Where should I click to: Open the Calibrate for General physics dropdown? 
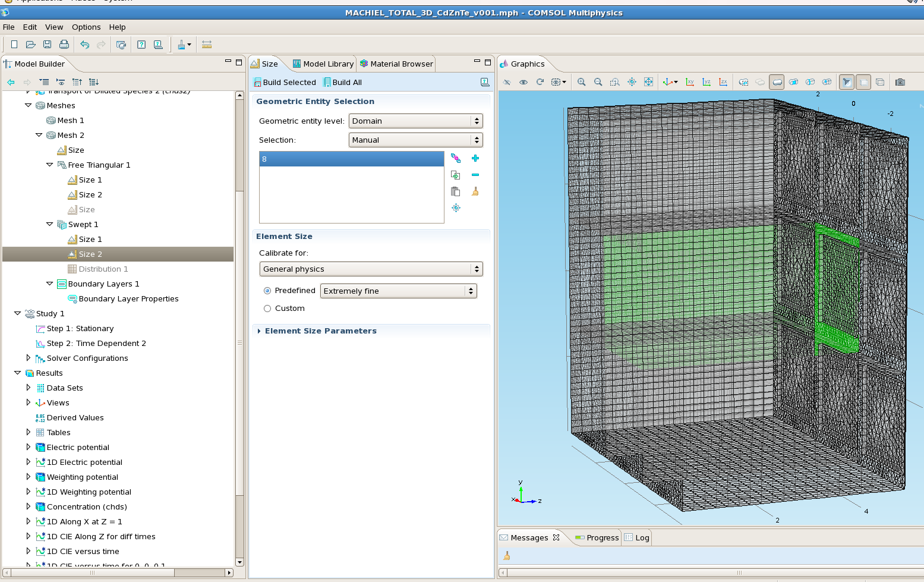pyautogui.click(x=371, y=269)
